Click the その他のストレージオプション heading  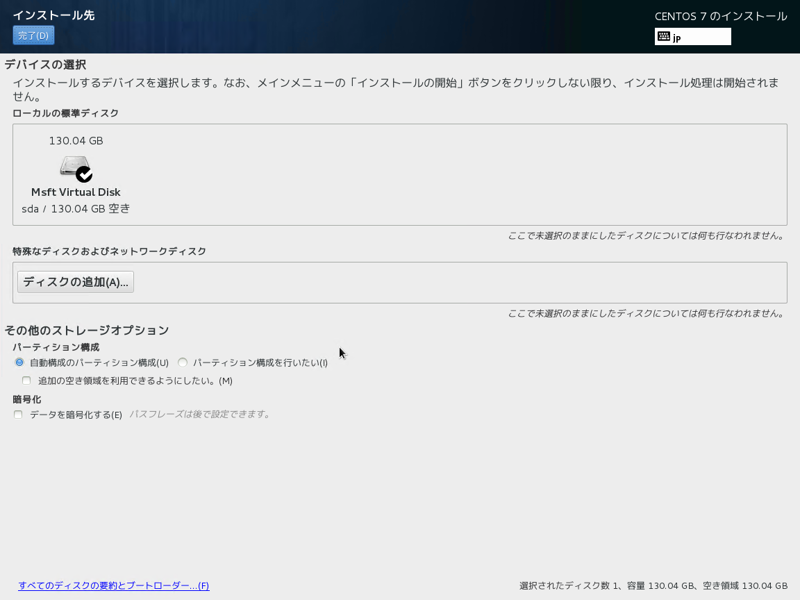click(87, 330)
